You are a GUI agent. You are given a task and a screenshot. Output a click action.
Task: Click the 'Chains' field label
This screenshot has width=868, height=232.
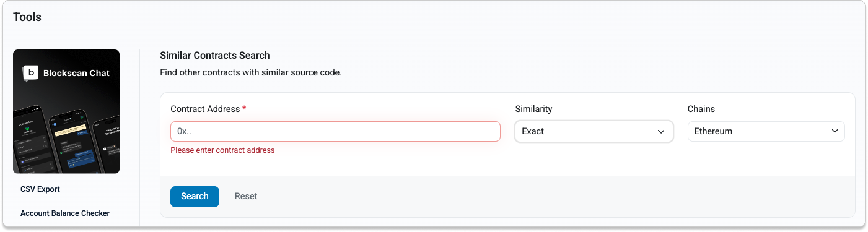point(701,109)
